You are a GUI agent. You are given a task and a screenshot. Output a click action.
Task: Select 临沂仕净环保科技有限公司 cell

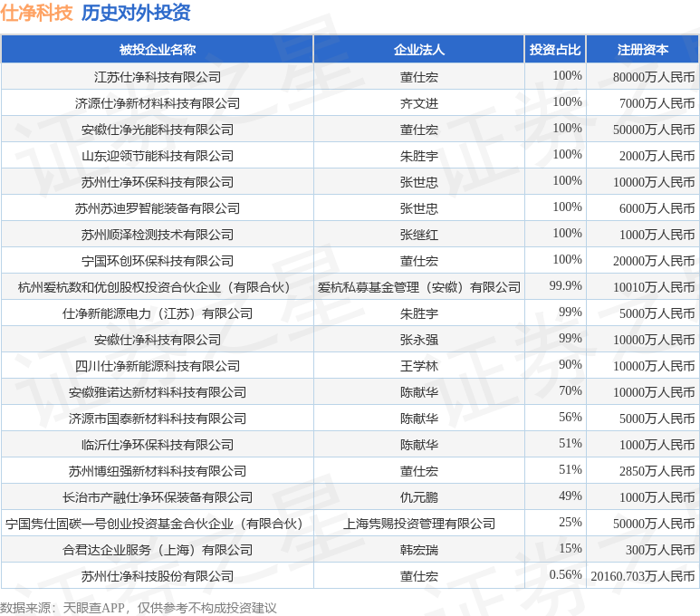(158, 445)
